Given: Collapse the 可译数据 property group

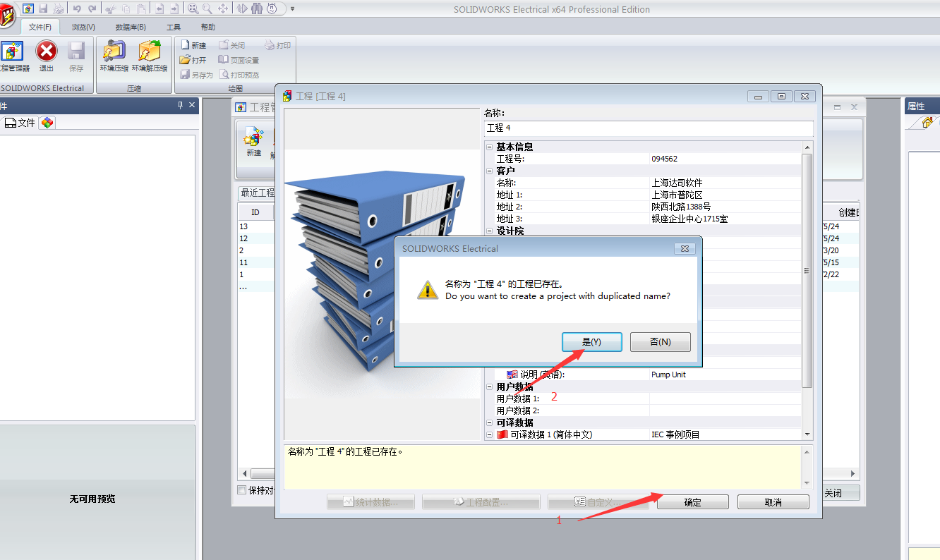Looking at the screenshot, I should pyautogui.click(x=490, y=422).
